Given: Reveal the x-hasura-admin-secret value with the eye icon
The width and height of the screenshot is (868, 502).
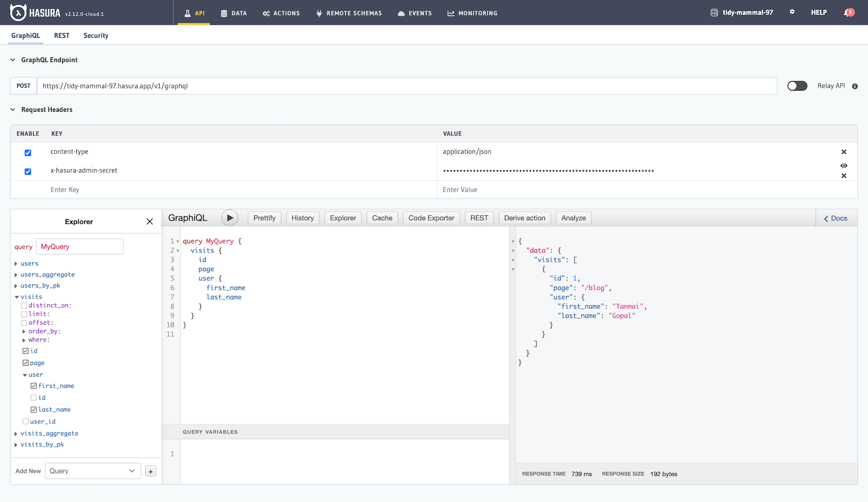Looking at the screenshot, I should 843,165.
